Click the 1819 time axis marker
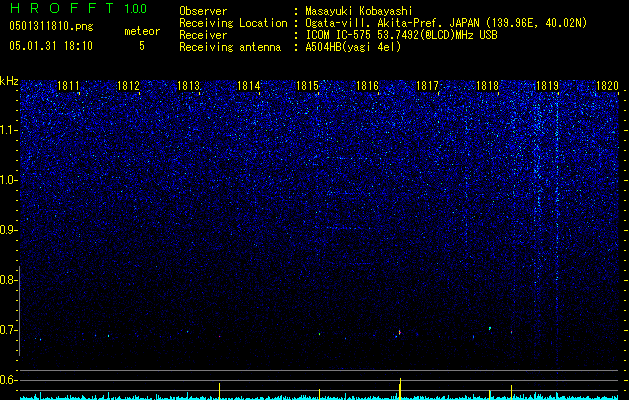The height and width of the screenshot is (400, 629). click(x=547, y=86)
